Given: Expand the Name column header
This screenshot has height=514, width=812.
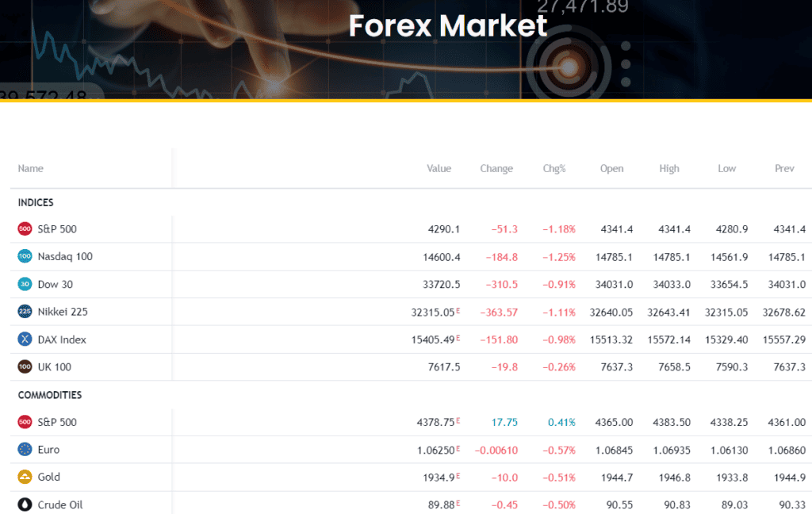Looking at the screenshot, I should (30, 168).
